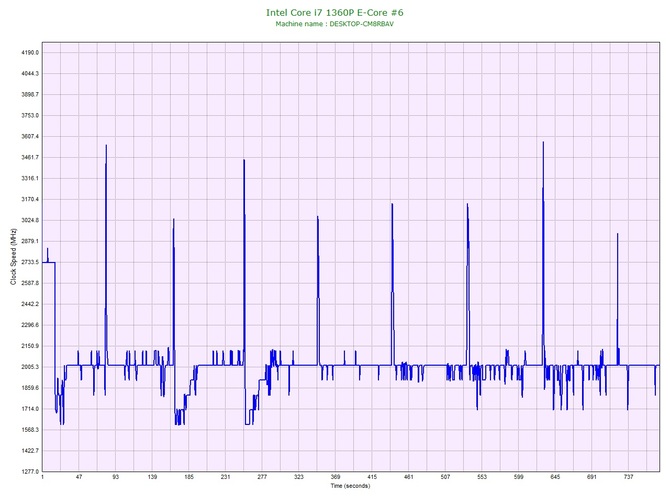This screenshot has height=503, width=670.
Task: Select the 3316.1 y-axis value
Action: [x=30, y=178]
